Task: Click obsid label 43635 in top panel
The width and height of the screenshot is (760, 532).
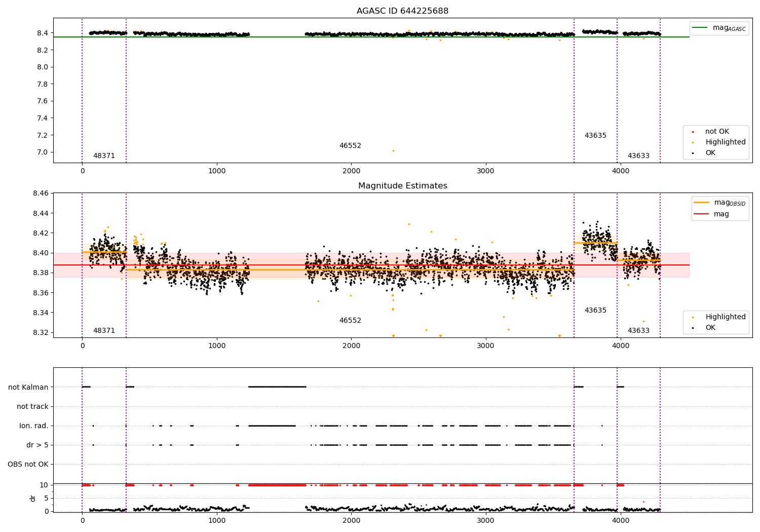Action: tap(595, 136)
